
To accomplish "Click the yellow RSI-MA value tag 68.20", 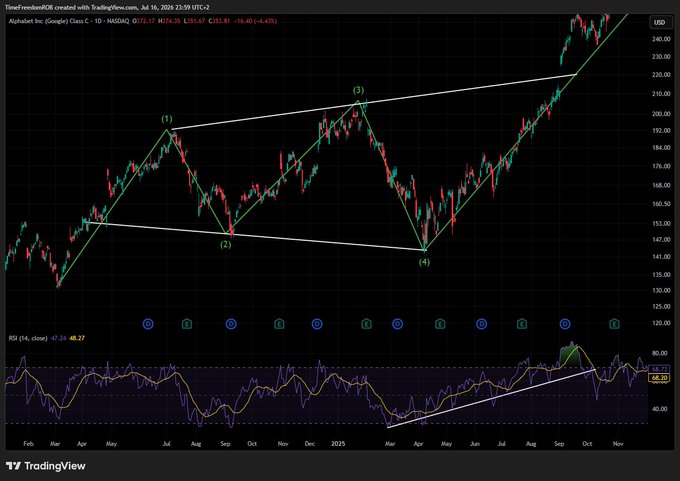I will coord(659,378).
